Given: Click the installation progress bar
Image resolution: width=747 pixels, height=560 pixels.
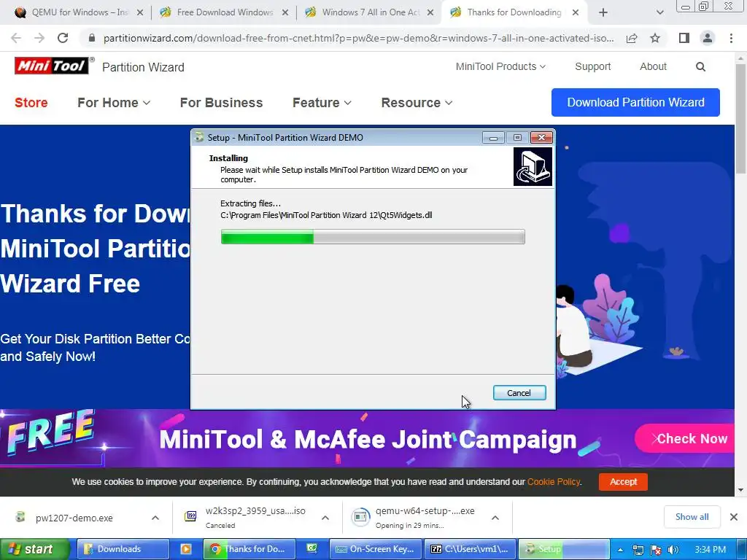Looking at the screenshot, I should pyautogui.click(x=373, y=237).
